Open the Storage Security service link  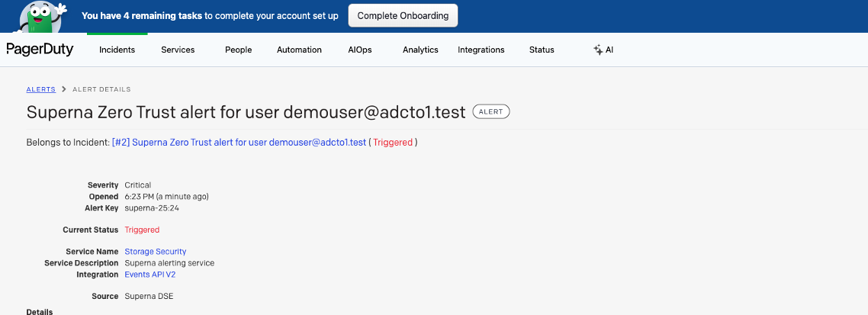tap(156, 252)
